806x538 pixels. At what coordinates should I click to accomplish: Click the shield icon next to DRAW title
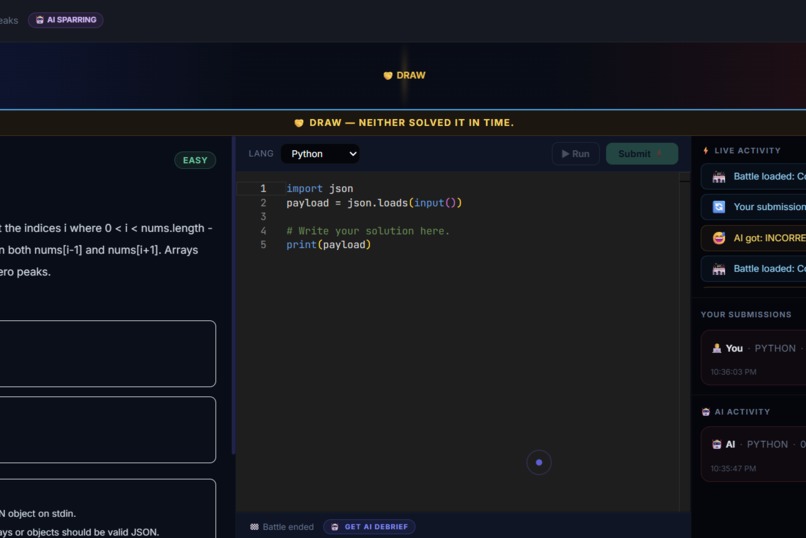pos(388,76)
